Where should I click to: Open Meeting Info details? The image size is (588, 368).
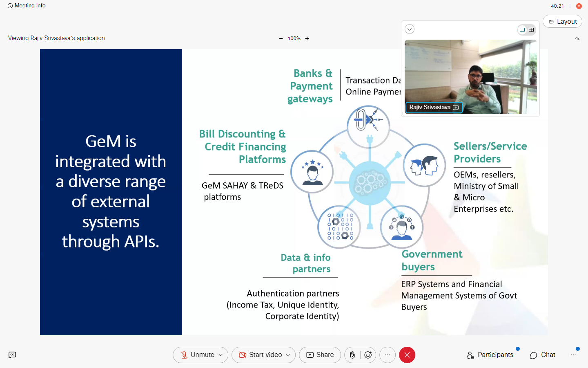27,6
